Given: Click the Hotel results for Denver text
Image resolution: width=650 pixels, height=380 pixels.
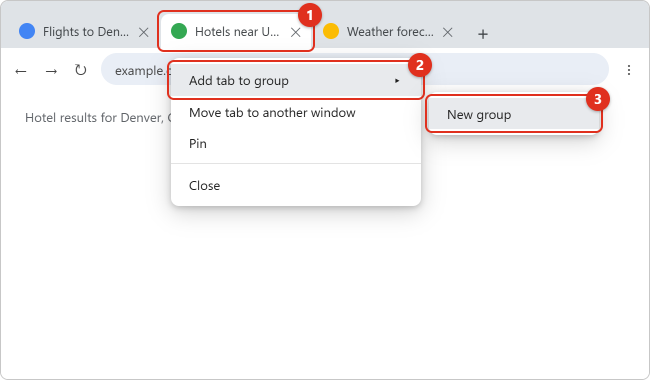Looking at the screenshot, I should point(98,118).
